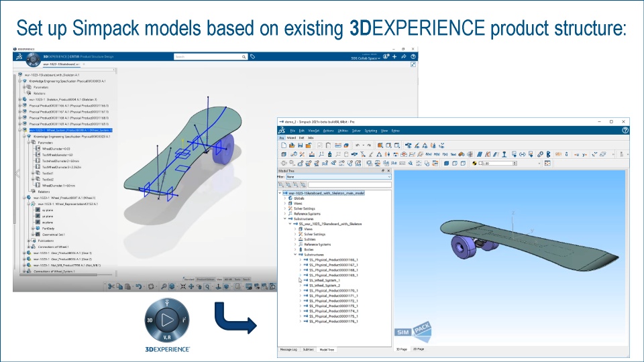This screenshot has height=362, width=644.
Task: Click the blue wheel in Simpack 3D view
Action: coord(464,247)
